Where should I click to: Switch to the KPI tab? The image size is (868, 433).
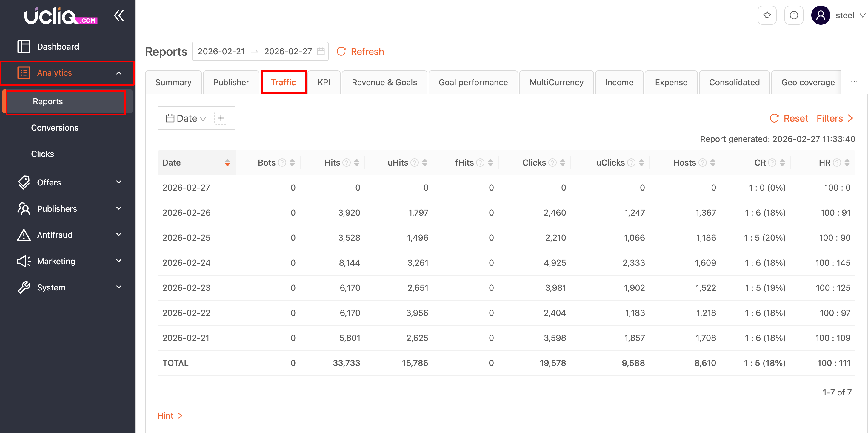(x=324, y=83)
